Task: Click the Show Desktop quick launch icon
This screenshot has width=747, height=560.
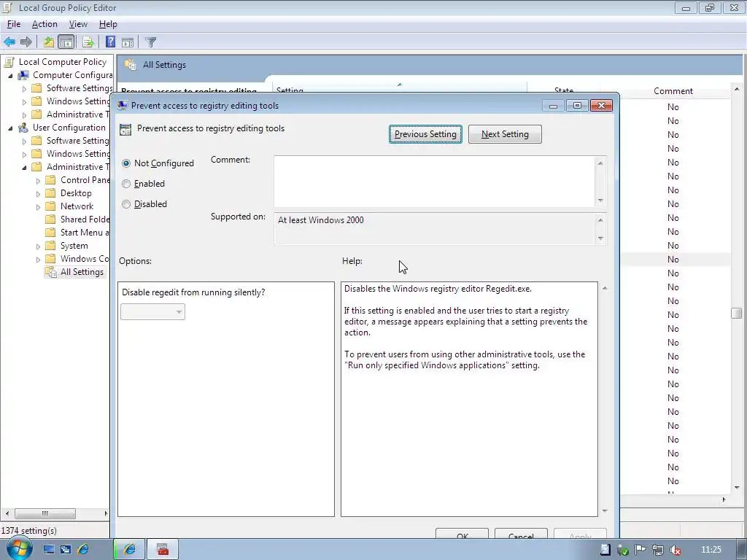Action: pyautogui.click(x=49, y=550)
